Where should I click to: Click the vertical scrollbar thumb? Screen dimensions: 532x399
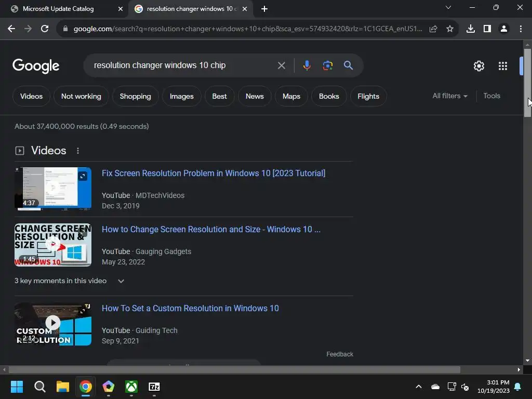point(527,83)
